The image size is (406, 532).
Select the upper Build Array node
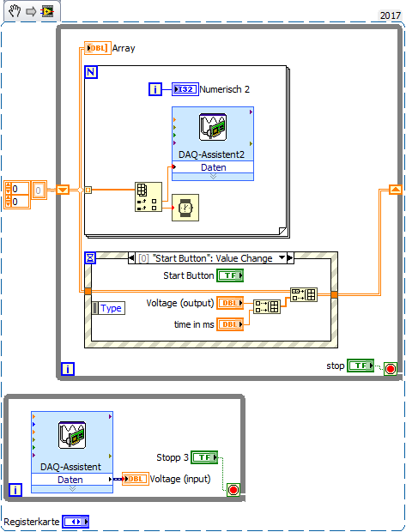pyautogui.click(x=304, y=294)
